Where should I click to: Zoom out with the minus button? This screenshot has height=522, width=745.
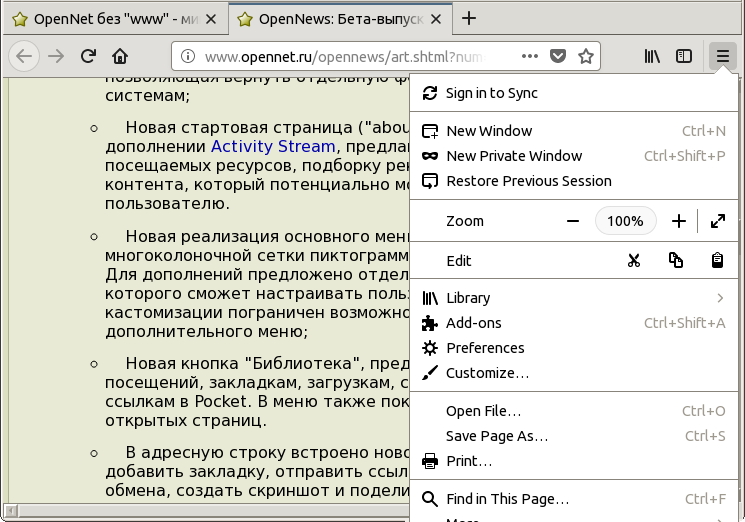pos(572,221)
